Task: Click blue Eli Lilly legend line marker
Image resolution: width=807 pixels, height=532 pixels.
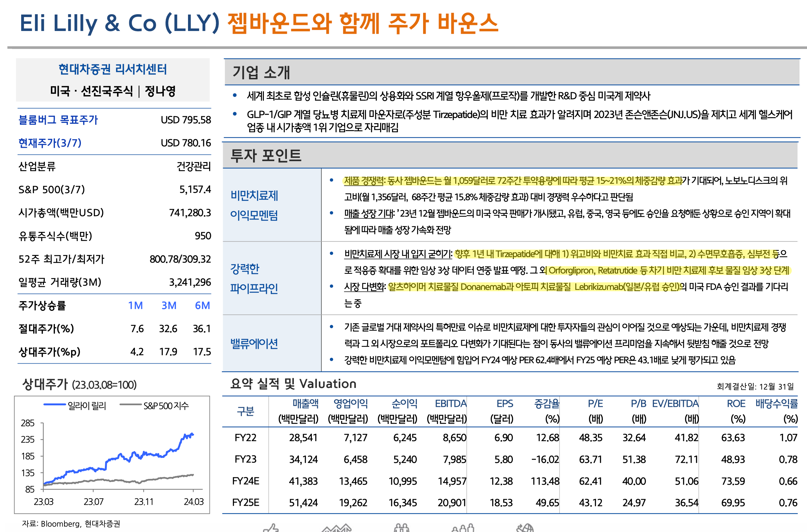Action: tap(54, 404)
